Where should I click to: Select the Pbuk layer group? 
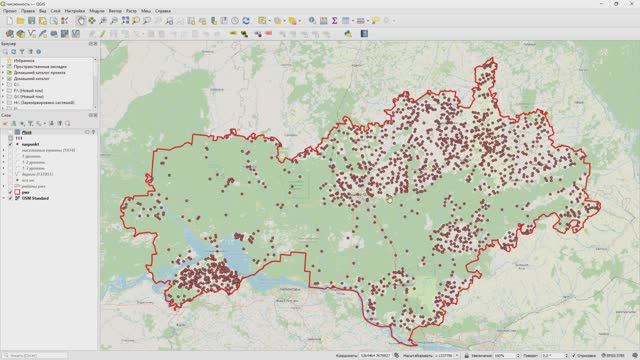tap(27, 132)
